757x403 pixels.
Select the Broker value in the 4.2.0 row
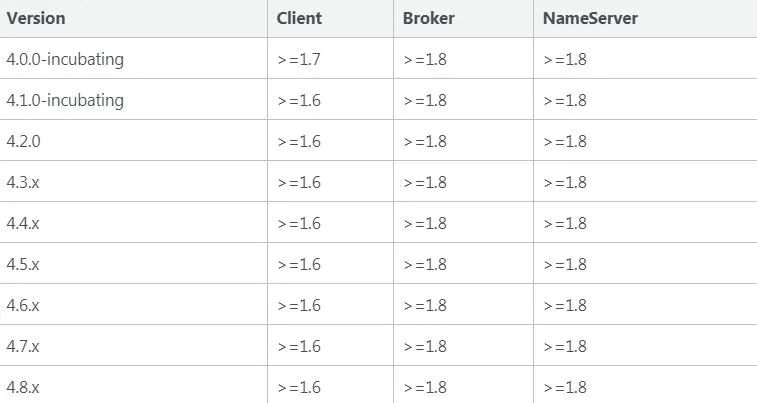pyautogui.click(x=425, y=141)
